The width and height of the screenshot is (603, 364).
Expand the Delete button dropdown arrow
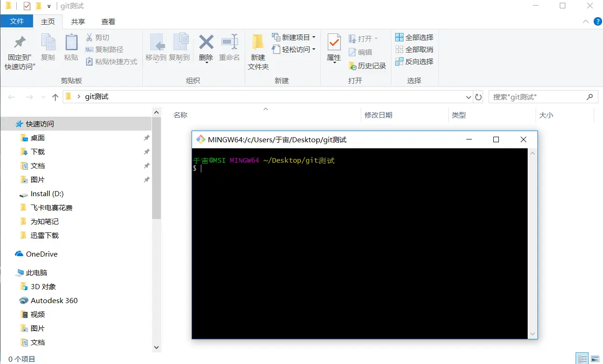pos(206,63)
